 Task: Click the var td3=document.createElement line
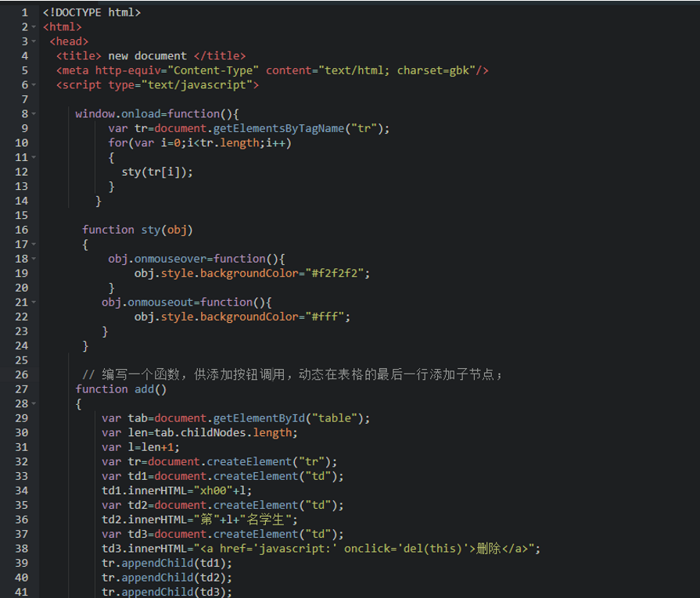[223, 534]
